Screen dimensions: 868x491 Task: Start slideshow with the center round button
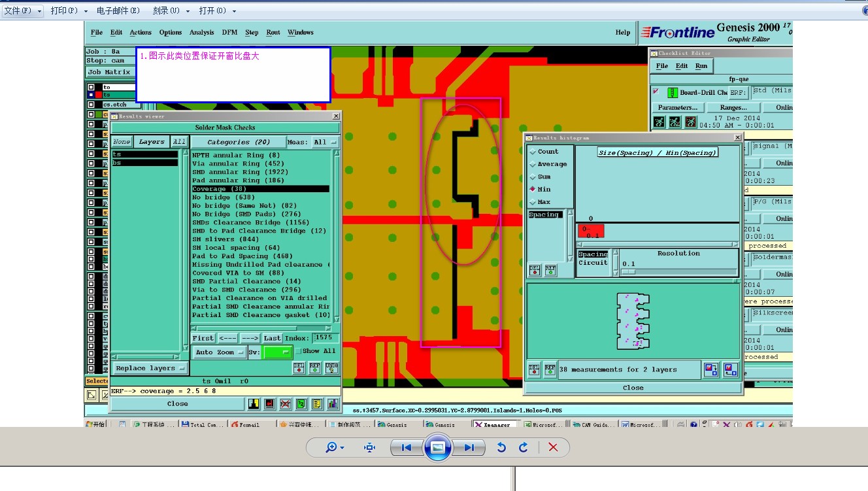click(x=438, y=448)
